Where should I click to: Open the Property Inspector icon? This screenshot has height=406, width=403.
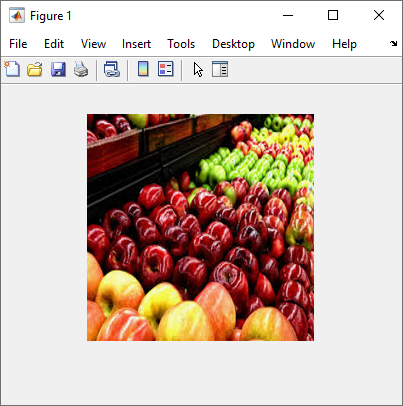220,69
